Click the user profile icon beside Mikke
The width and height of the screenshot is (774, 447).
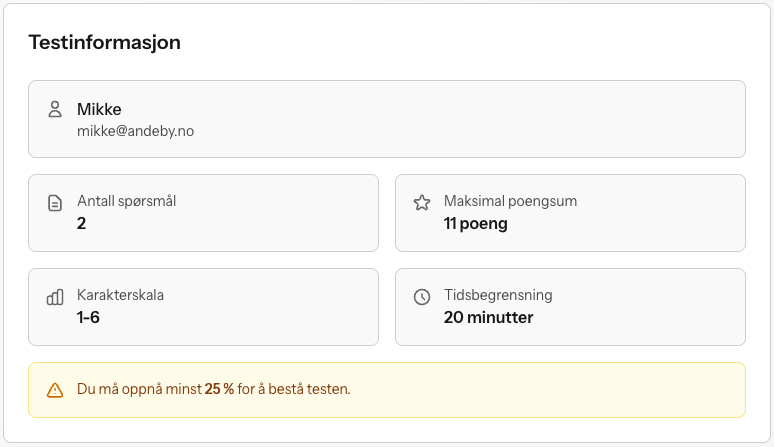point(55,109)
